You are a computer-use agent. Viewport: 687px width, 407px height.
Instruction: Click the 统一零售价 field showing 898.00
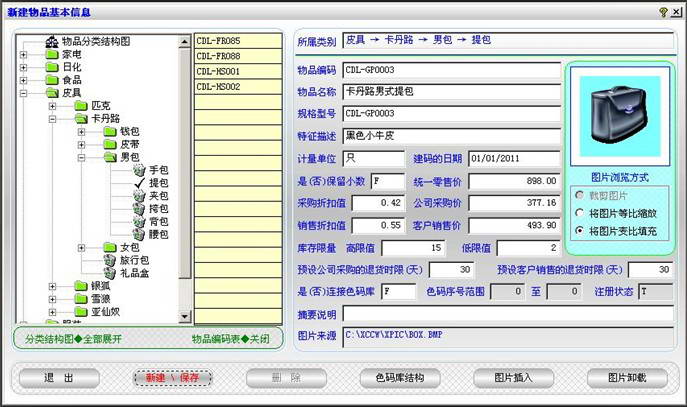click(514, 181)
